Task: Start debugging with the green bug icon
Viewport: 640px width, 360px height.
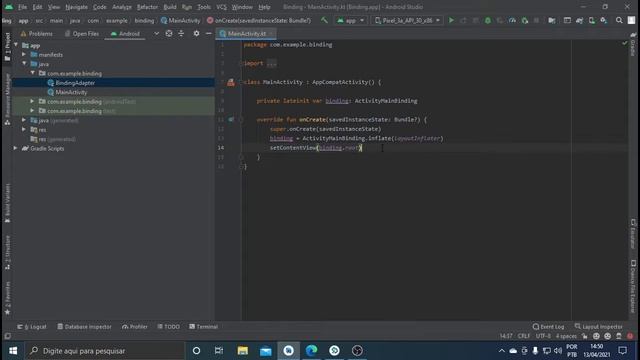Action: (487, 20)
